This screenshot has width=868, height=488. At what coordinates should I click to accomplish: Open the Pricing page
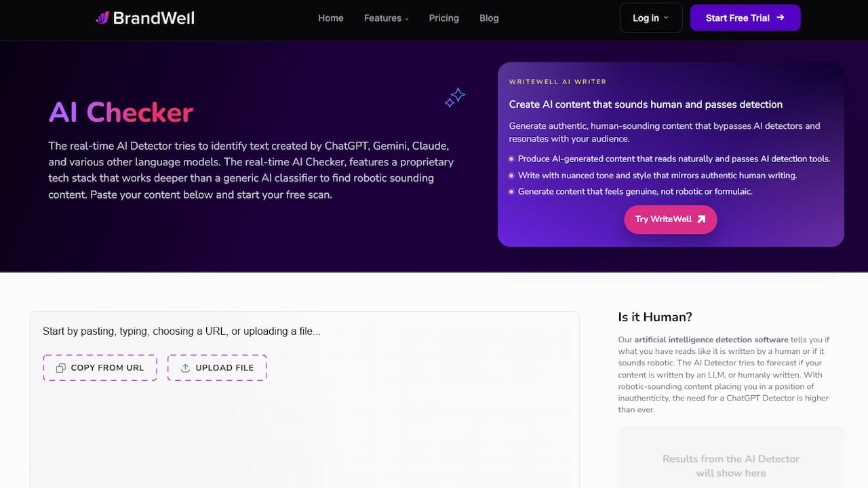pos(444,18)
